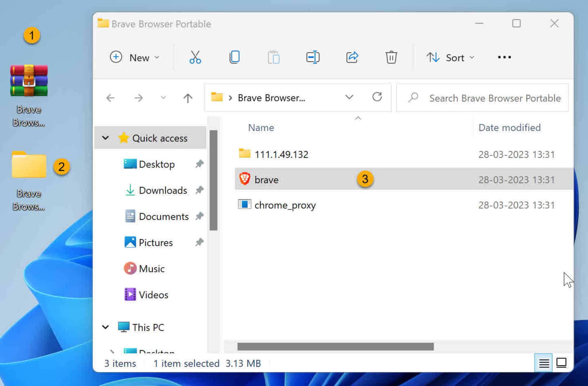Click the pin icon beside Documents
The height and width of the screenshot is (386, 588).
pyautogui.click(x=200, y=216)
